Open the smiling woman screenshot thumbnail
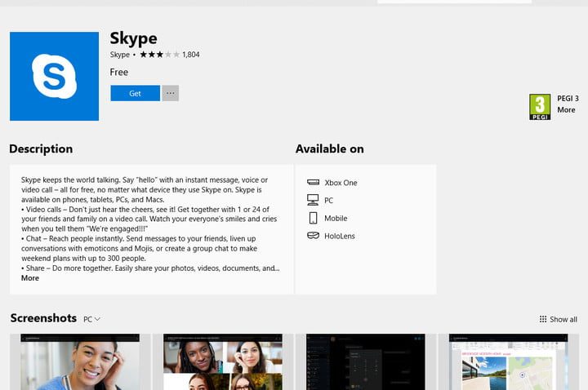Screen dimensions: 588x390 pos(80,361)
